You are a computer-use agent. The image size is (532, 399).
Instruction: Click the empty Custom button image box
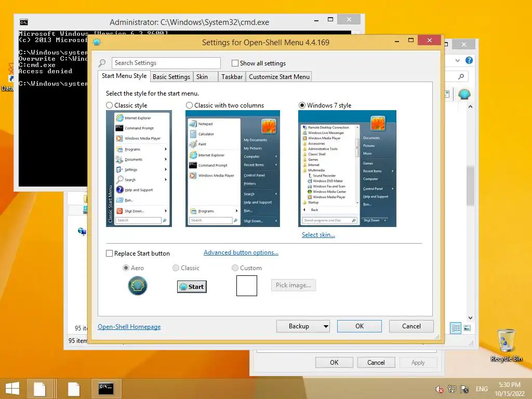247,286
